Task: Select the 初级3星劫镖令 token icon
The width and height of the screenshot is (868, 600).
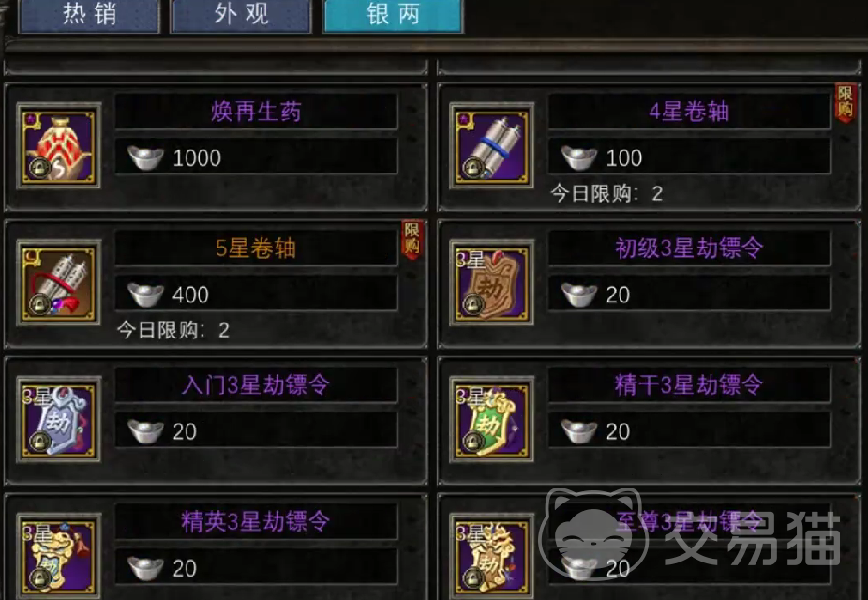Action: [491, 283]
